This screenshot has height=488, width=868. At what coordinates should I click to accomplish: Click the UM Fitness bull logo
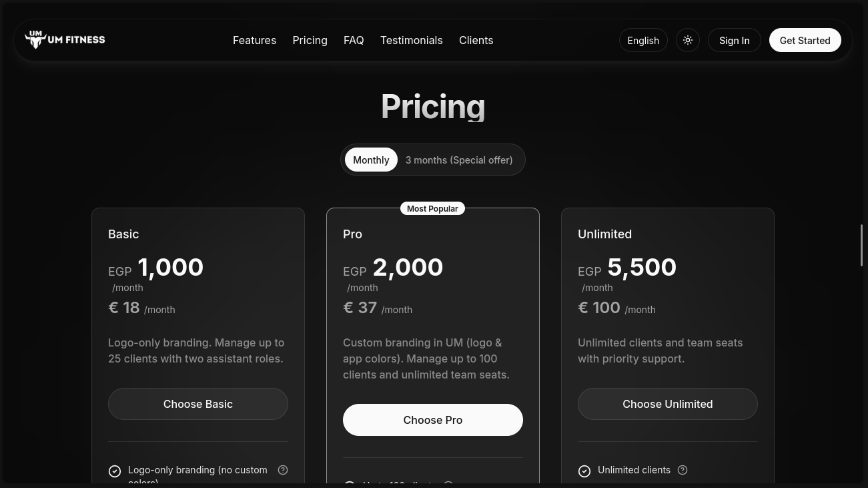tap(36, 40)
